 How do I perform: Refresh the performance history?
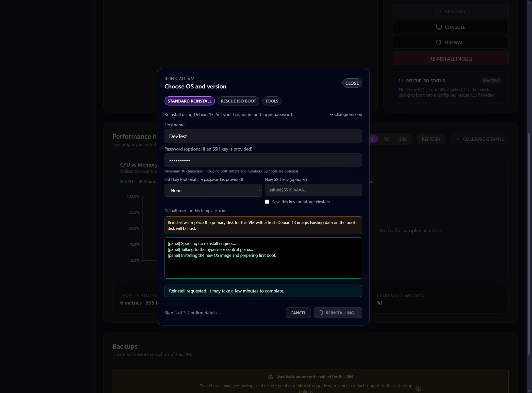(x=431, y=139)
